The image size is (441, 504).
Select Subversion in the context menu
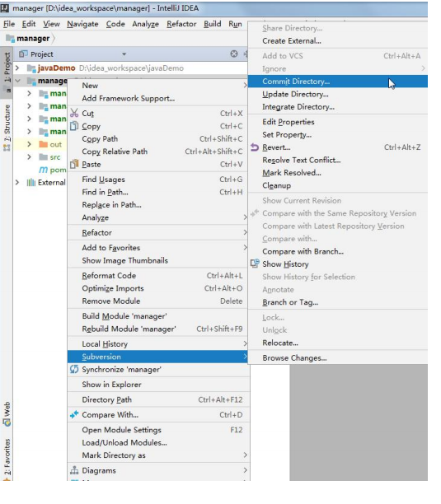(158, 357)
